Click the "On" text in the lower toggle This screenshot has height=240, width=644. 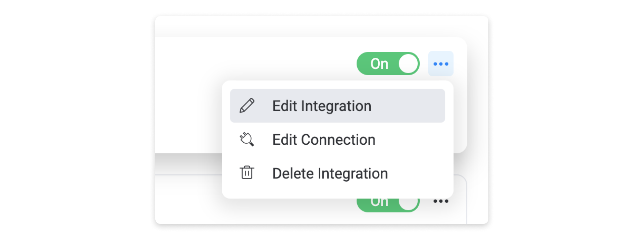pos(379,202)
